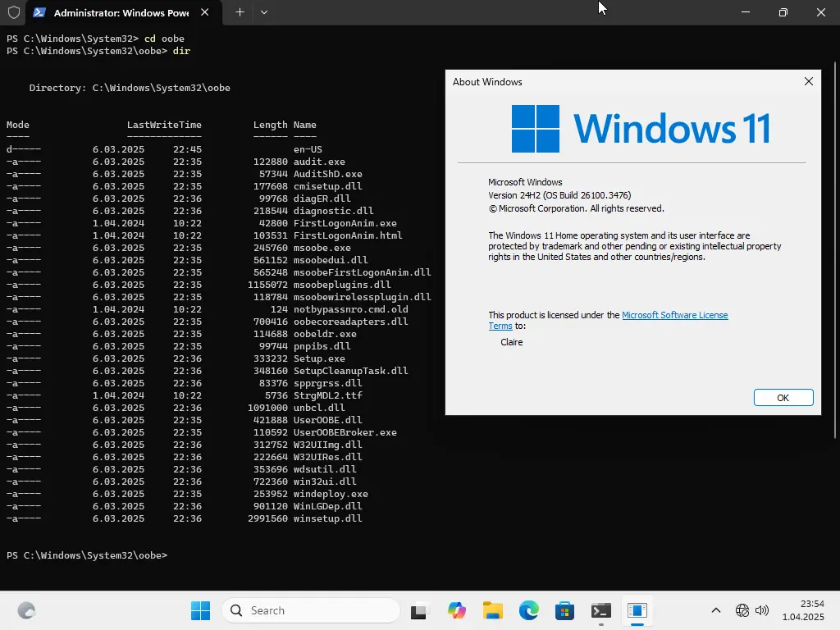
Task: Click the en-US directory name
Action: (308, 149)
